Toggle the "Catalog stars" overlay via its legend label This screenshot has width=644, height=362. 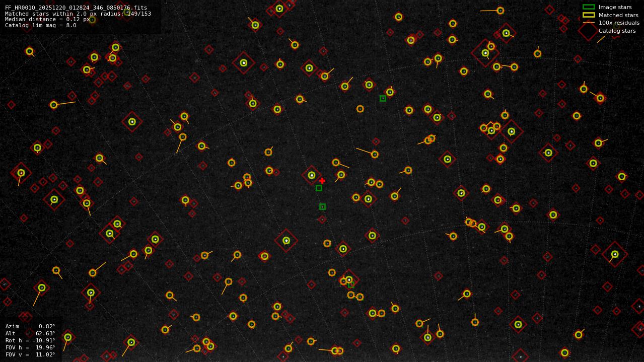click(617, 31)
